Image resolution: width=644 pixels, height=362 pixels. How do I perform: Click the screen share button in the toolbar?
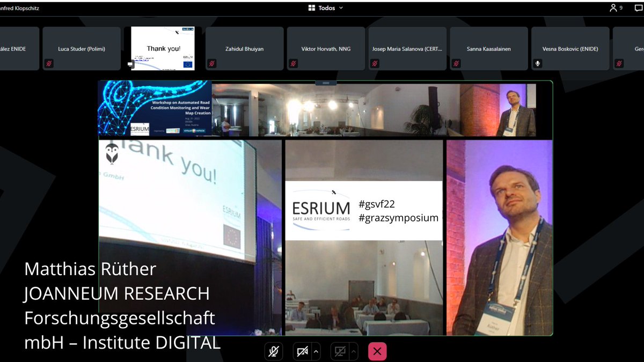point(340,352)
